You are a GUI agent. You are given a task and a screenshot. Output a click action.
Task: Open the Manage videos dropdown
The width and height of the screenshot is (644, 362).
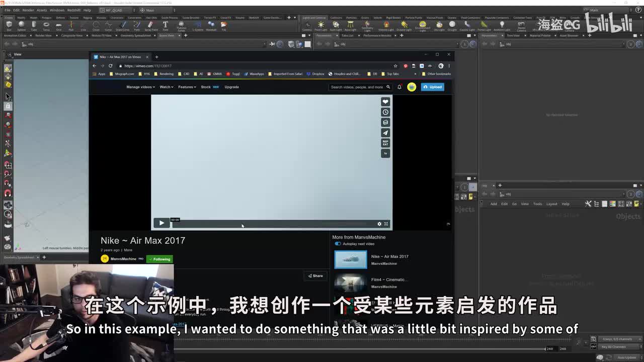click(x=141, y=87)
